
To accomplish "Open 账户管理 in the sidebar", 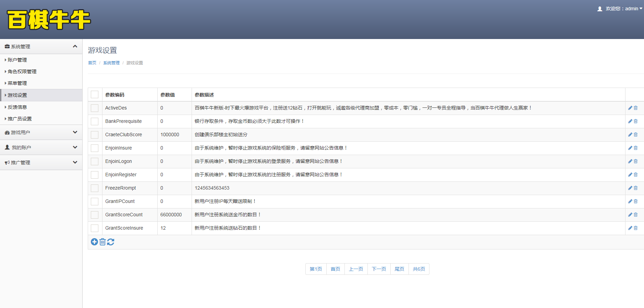I will pyautogui.click(x=17, y=60).
